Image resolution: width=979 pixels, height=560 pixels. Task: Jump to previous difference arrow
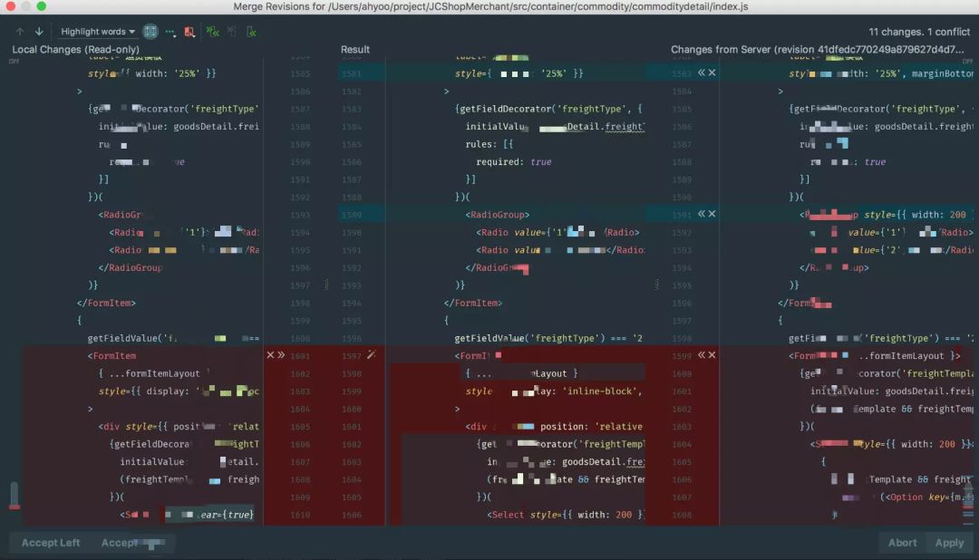click(20, 32)
